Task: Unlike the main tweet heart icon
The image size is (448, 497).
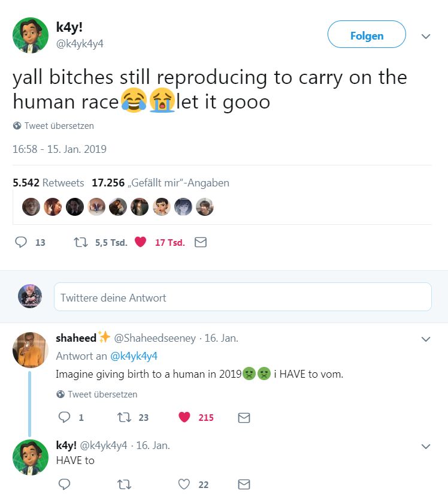Action: coord(141,242)
